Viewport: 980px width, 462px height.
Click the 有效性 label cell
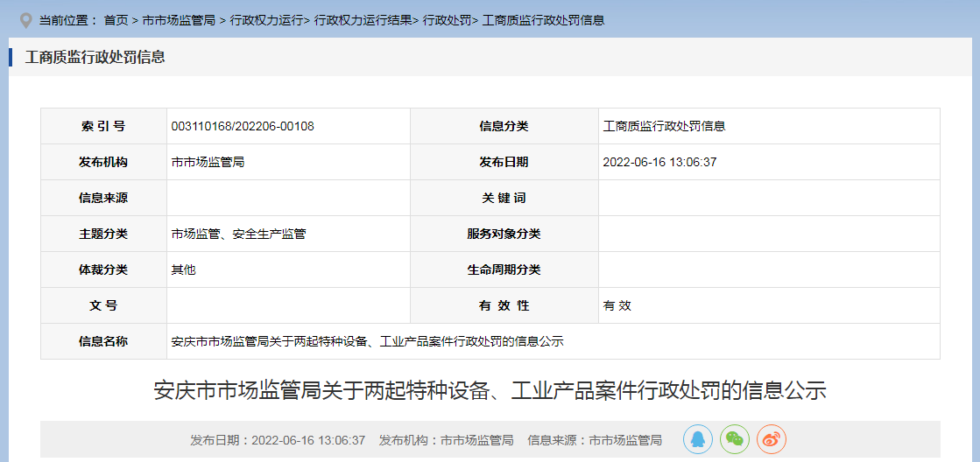504,306
